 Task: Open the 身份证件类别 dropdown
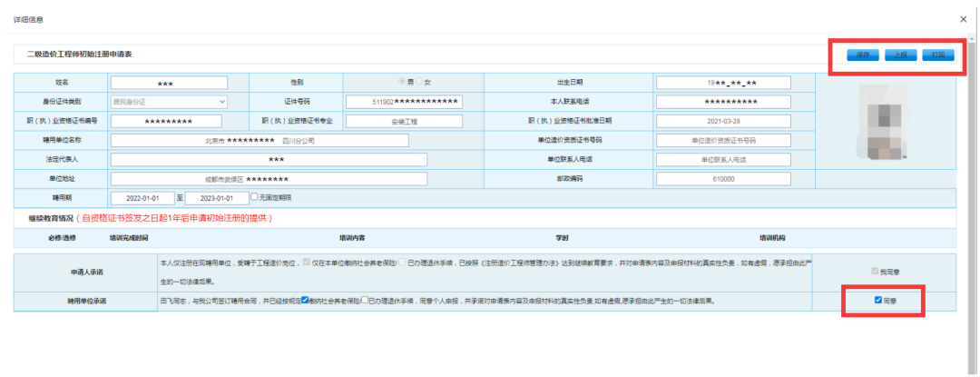pos(169,102)
